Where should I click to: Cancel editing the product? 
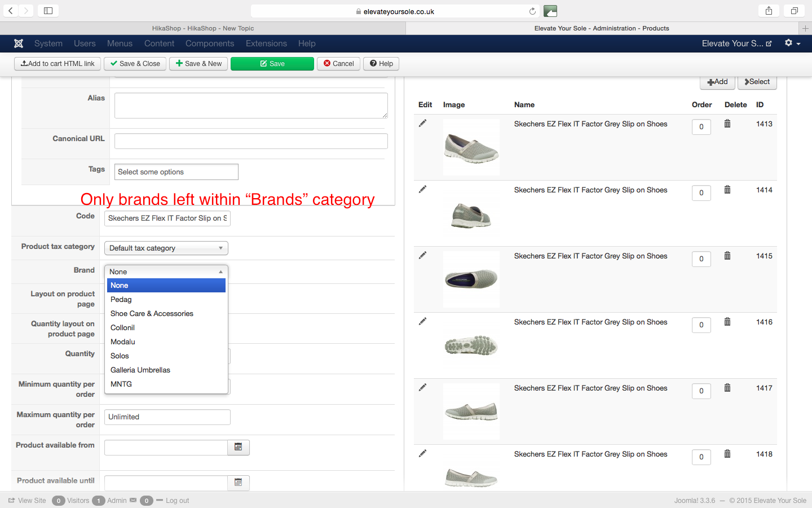339,64
